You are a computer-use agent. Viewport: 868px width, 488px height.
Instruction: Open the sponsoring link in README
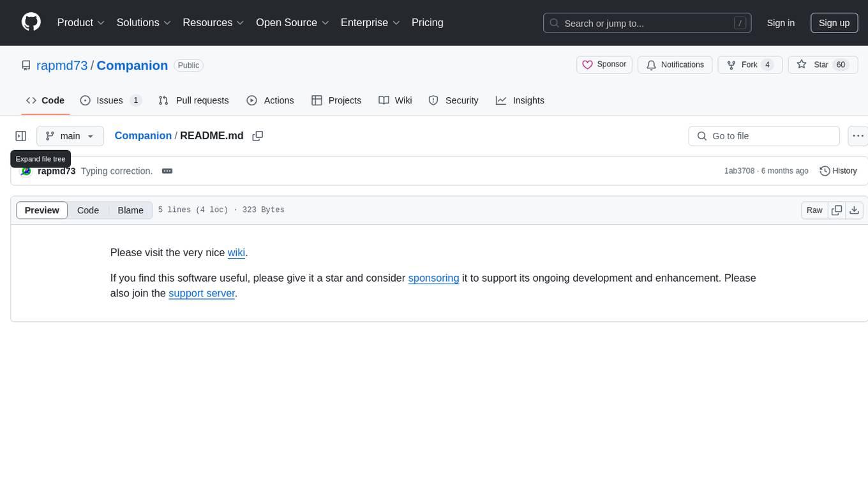433,278
